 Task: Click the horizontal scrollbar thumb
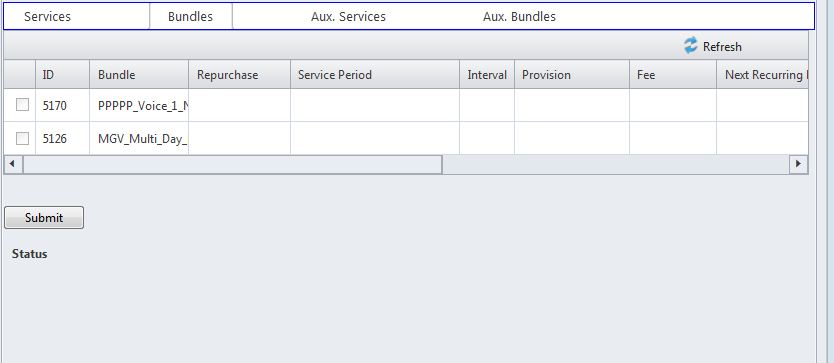[x=232, y=164]
